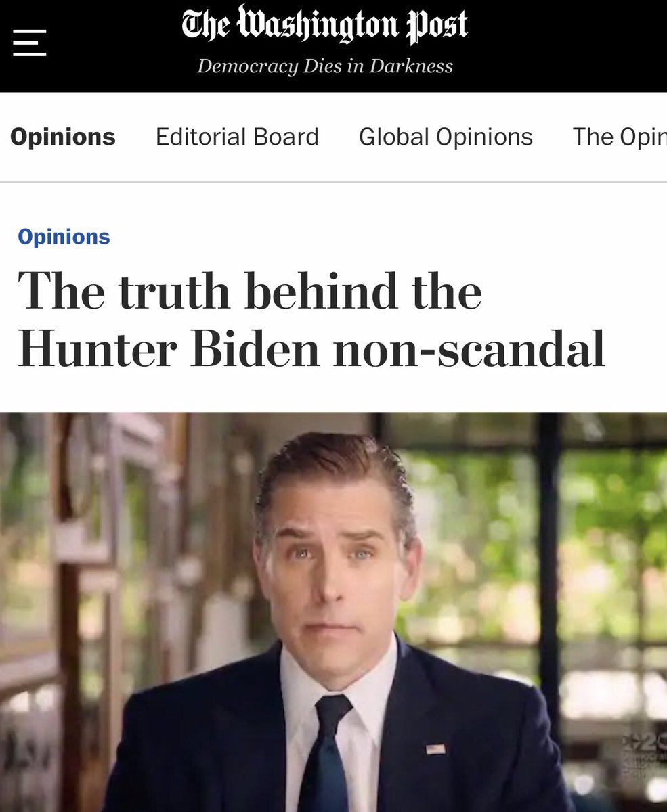Viewport: 667px width, 812px height.
Task: Open the Global Opinions tab
Action: pos(446,137)
